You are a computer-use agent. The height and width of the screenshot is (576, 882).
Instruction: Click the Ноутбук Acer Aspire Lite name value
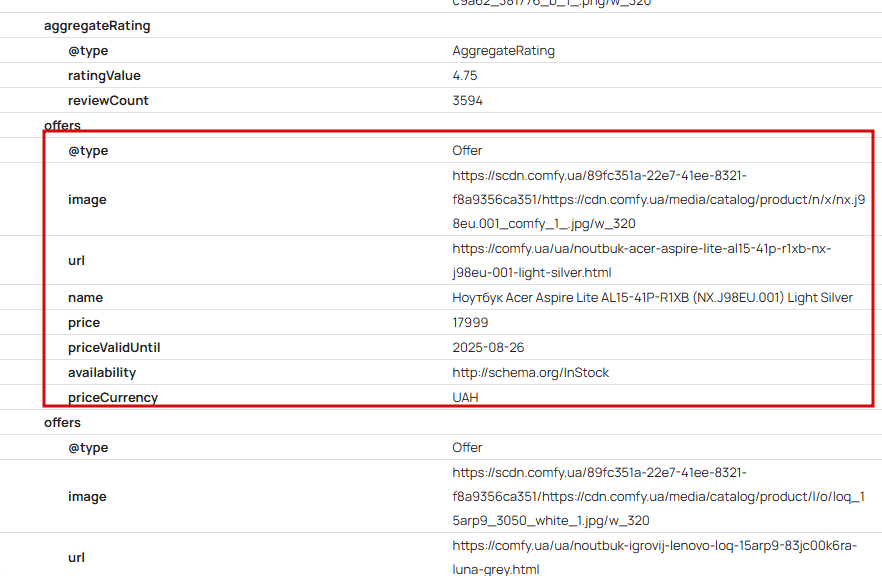652,298
